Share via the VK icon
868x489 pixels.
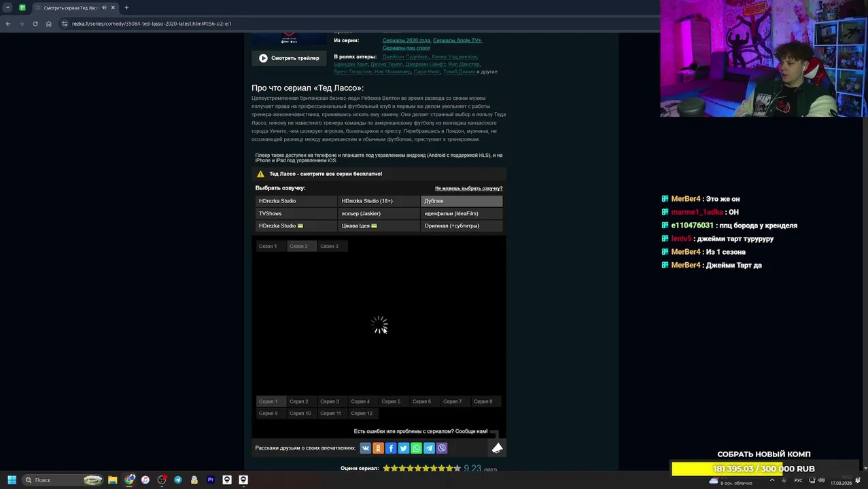(366, 448)
